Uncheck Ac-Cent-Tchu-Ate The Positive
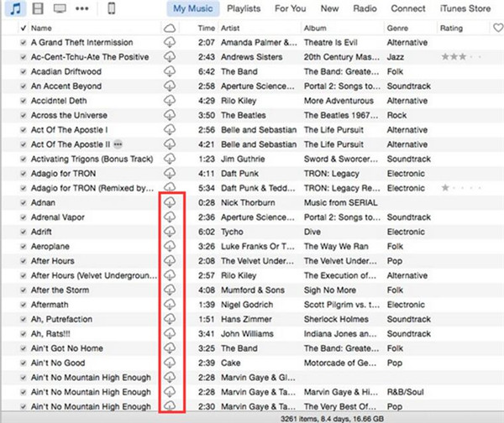 tap(24, 57)
